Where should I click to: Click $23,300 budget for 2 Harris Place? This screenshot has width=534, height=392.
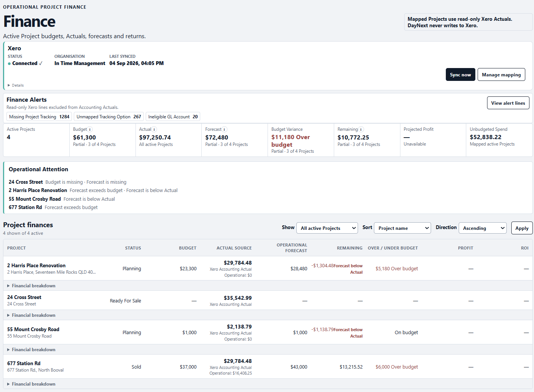(x=188, y=268)
